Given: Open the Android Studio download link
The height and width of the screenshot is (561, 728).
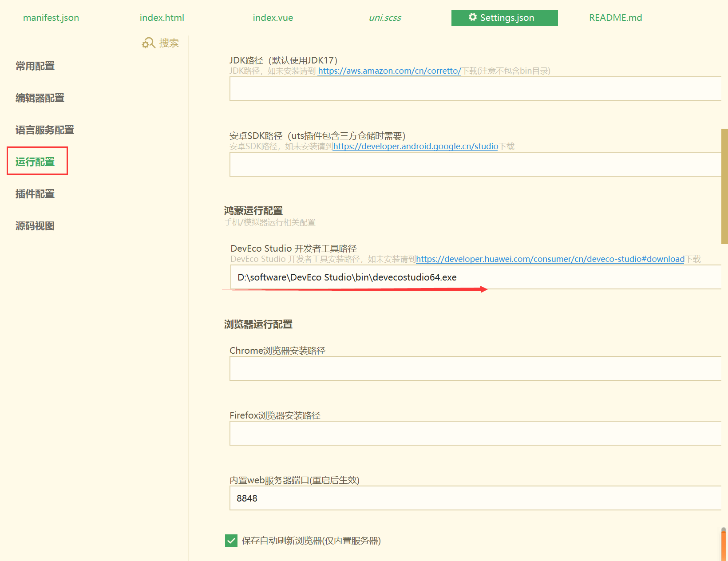Looking at the screenshot, I should [415, 146].
